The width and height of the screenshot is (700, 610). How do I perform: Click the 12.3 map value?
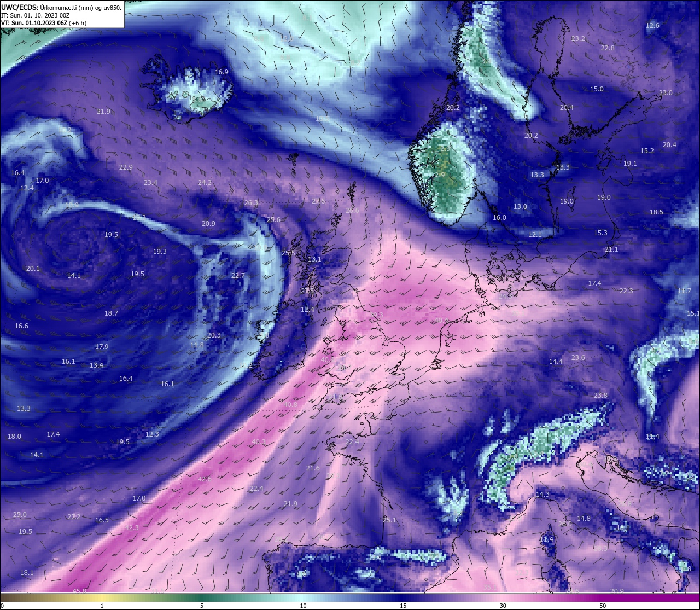[152, 434]
